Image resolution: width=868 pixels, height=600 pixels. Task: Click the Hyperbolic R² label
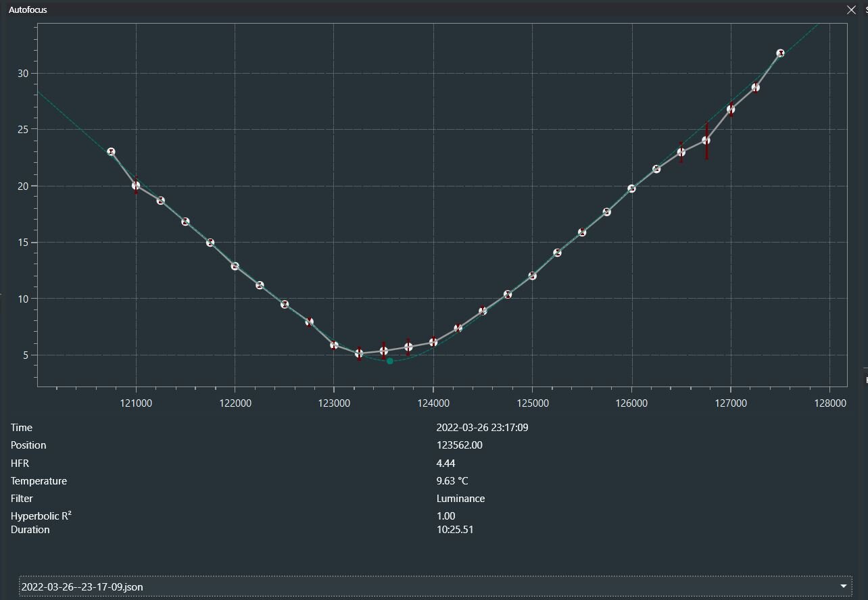pyautogui.click(x=41, y=516)
